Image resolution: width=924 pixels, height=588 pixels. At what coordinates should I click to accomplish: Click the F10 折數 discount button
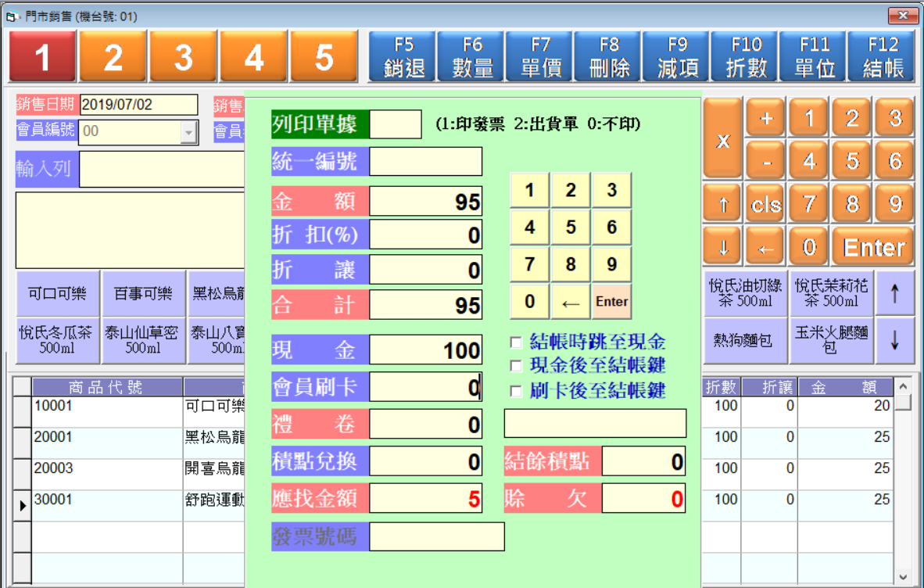(746, 56)
